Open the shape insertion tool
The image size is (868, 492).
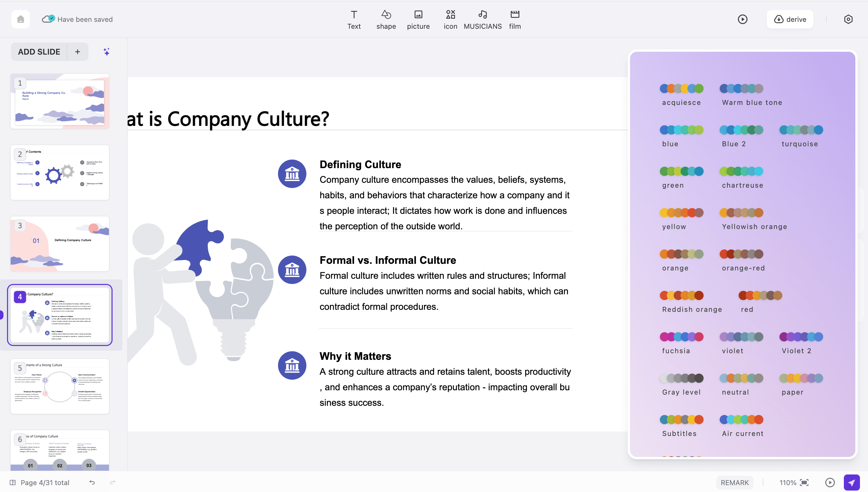point(386,19)
